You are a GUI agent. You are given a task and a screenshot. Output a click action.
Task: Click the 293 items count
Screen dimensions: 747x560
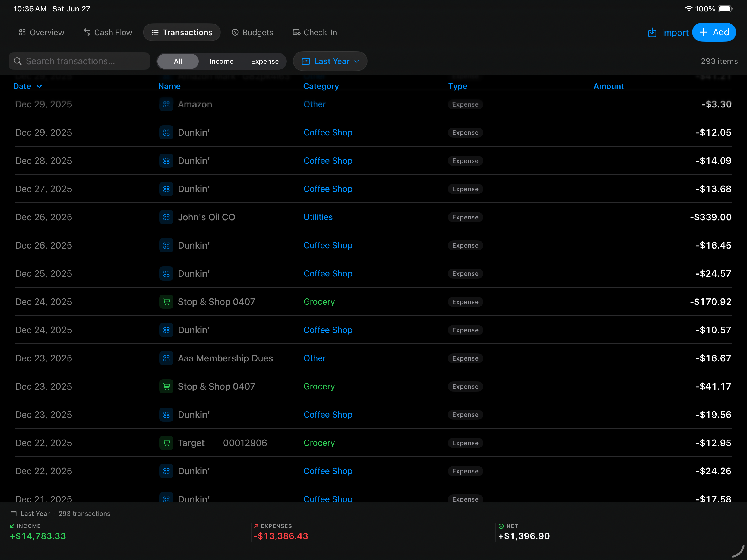click(719, 61)
